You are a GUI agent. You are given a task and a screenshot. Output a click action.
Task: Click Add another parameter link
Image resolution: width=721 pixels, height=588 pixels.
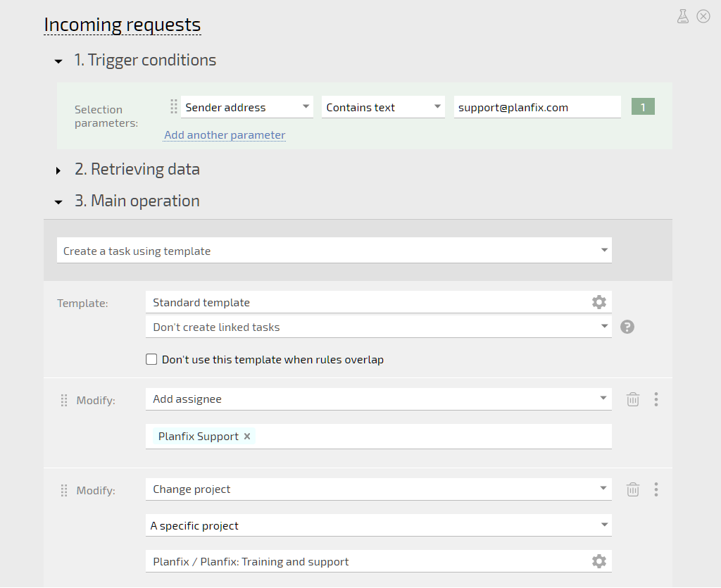click(225, 135)
